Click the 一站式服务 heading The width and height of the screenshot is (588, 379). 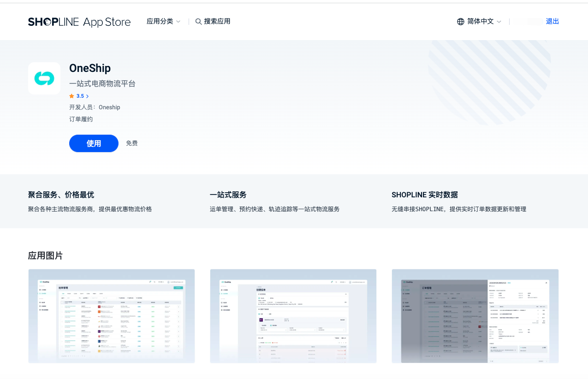[228, 195]
